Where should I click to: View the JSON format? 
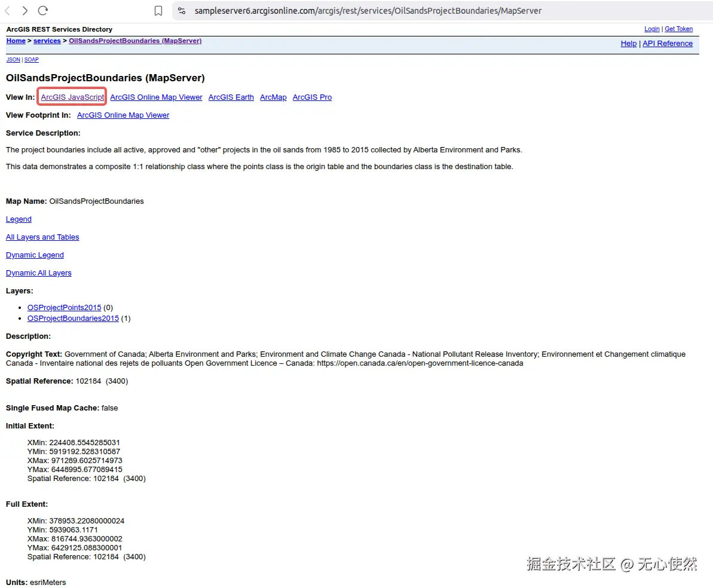click(x=13, y=60)
